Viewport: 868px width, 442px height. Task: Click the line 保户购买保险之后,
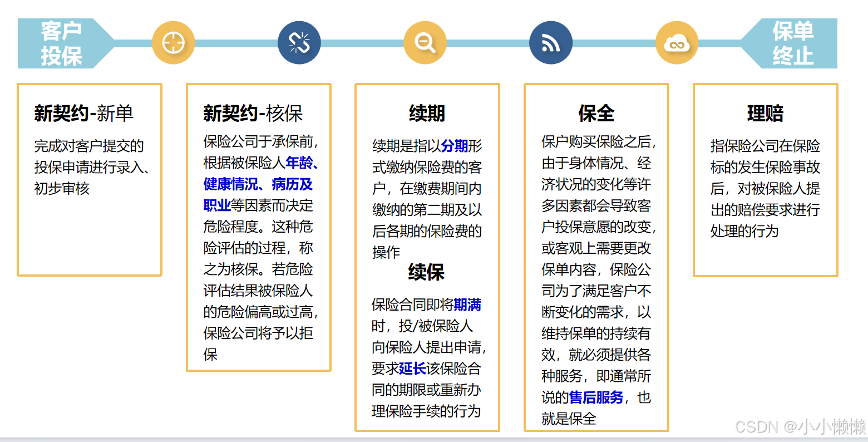pos(599,141)
